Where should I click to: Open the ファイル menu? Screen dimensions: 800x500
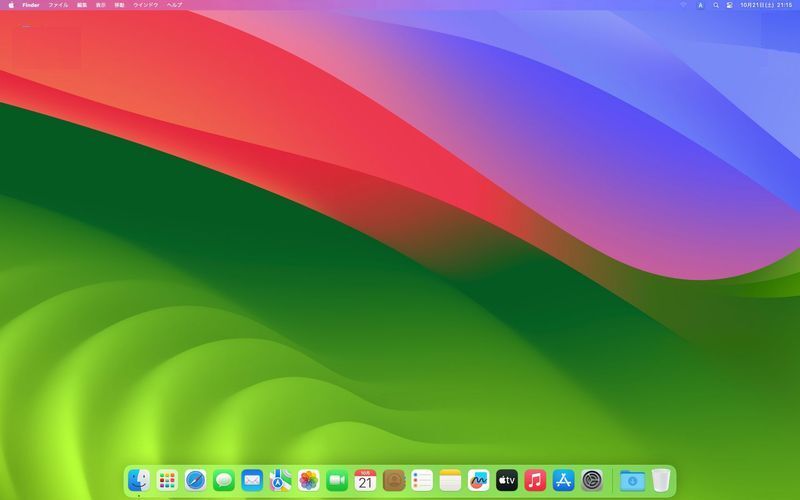(x=58, y=5)
